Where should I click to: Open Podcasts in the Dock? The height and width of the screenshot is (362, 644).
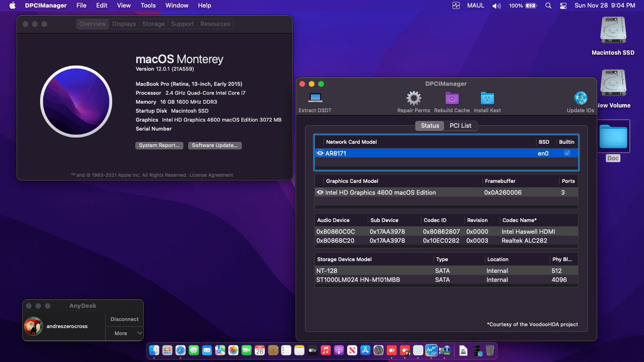point(339,350)
